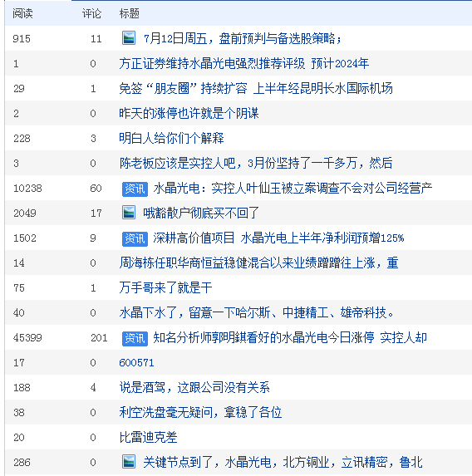Open post 明白人给你们个解释

pos(171,139)
